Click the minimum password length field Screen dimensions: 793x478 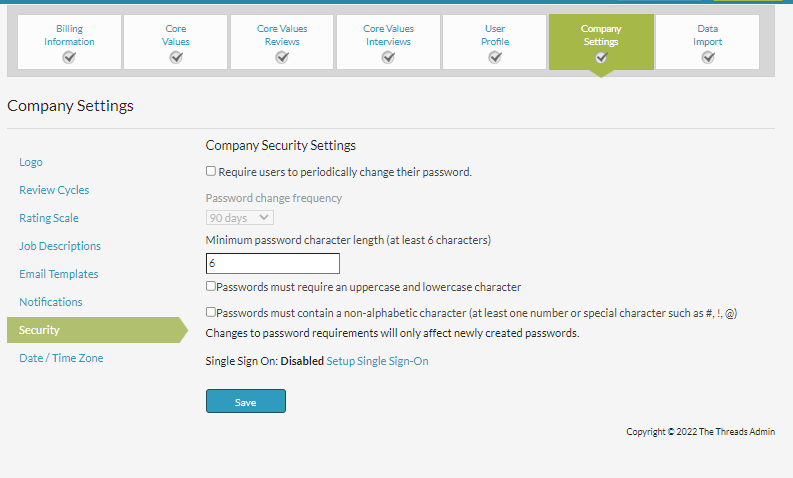tap(273, 264)
